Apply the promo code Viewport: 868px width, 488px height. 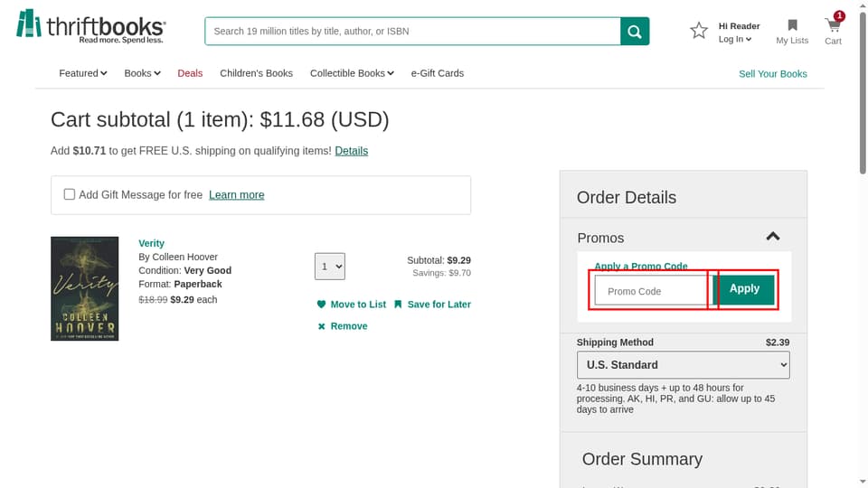point(744,289)
